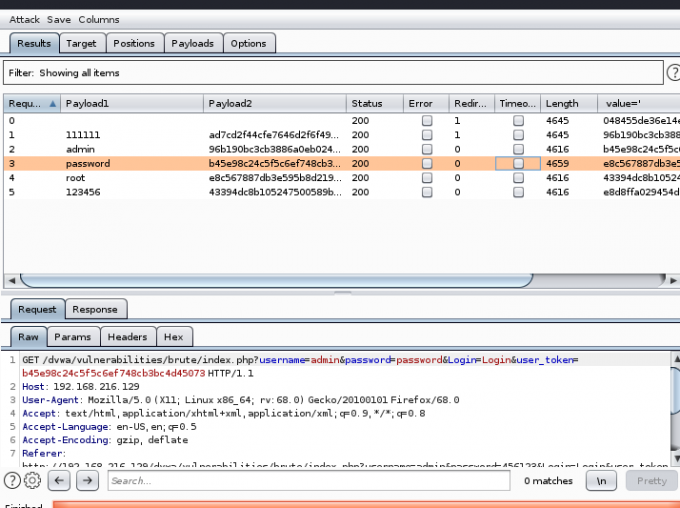Click length value 4659
The image size is (680, 508).
[x=557, y=164]
